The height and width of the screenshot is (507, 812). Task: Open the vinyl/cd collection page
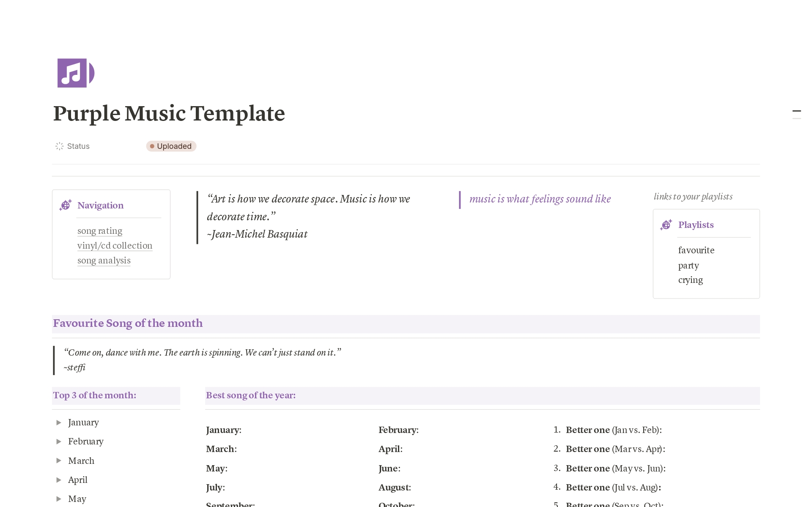point(115,246)
